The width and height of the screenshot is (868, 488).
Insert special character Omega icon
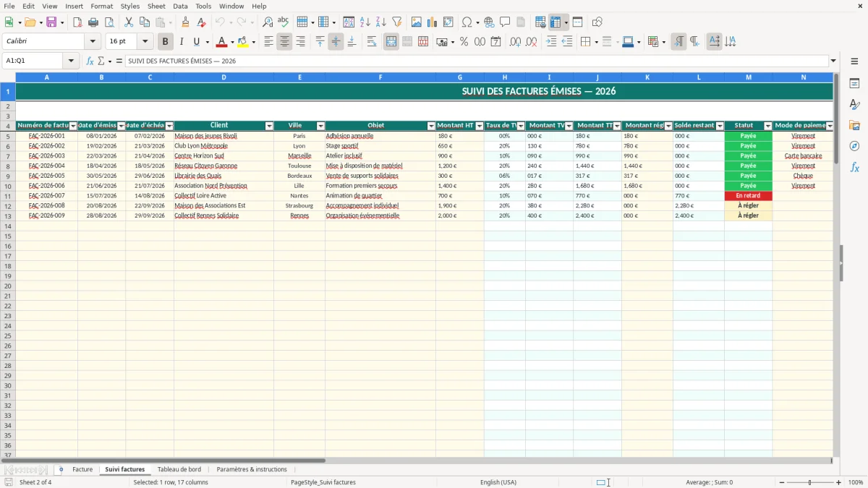click(x=467, y=22)
